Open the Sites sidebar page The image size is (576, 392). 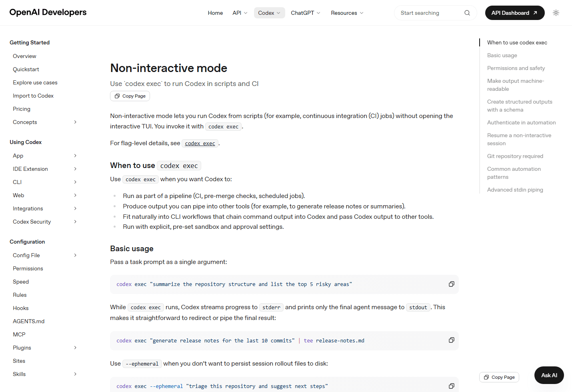click(x=19, y=361)
